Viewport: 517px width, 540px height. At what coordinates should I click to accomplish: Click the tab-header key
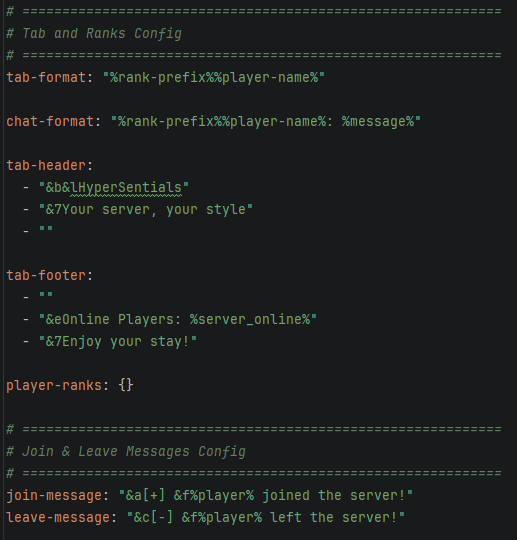click(46, 166)
